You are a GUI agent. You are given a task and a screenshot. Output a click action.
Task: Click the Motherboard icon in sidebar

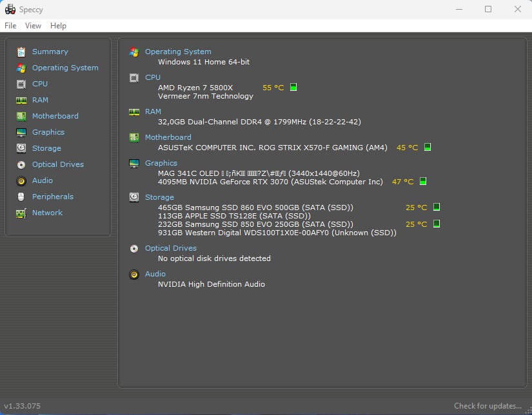coord(21,116)
